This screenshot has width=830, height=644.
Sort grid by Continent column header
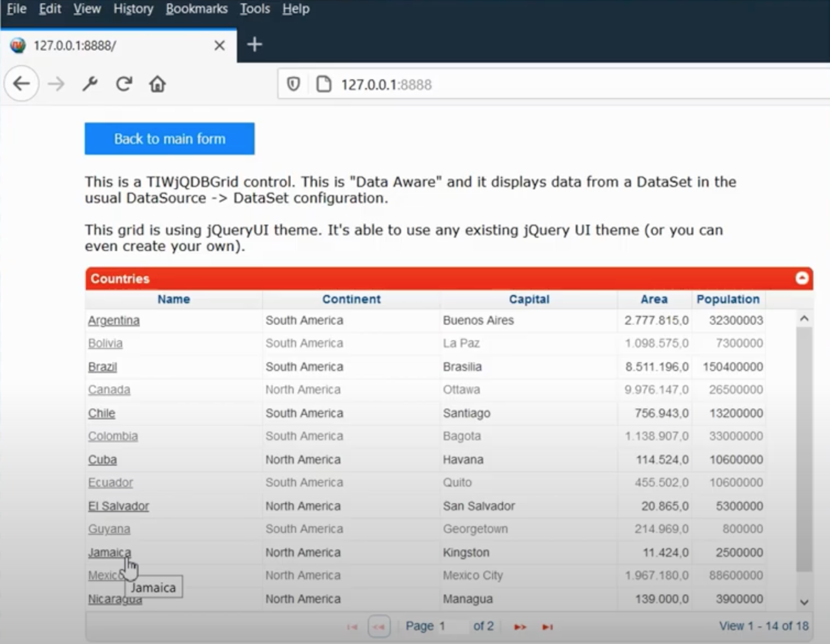[x=351, y=299]
